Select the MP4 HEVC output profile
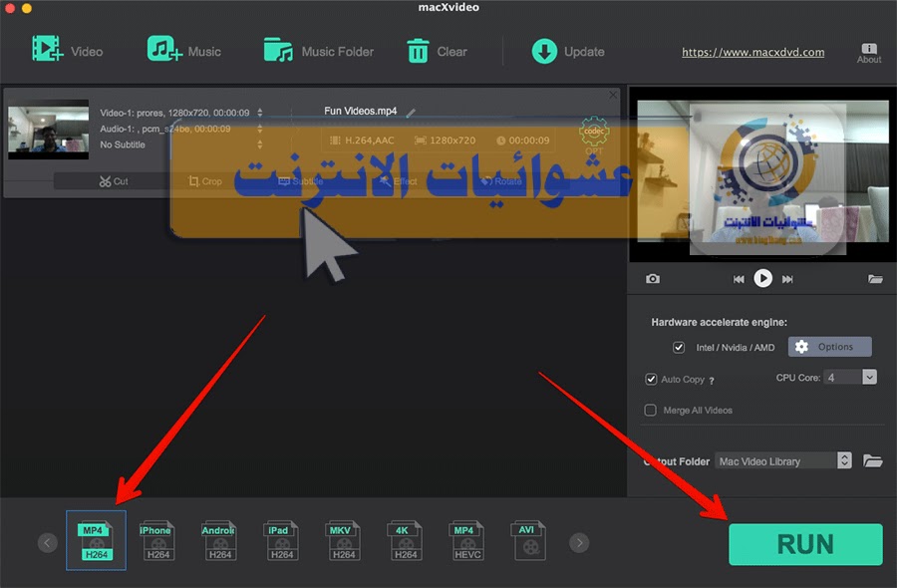This screenshot has height=588, width=897. click(466, 540)
